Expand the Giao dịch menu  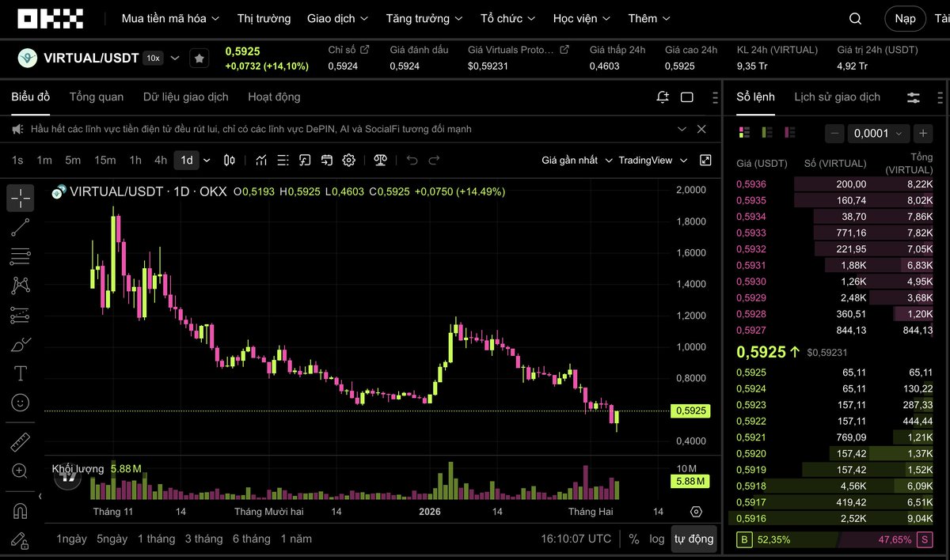click(338, 18)
